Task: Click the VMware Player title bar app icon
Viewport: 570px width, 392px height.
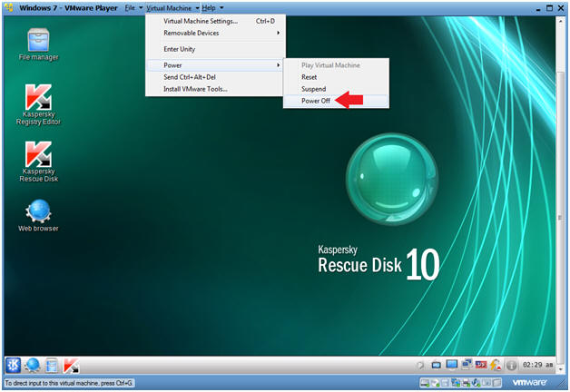Action: point(9,7)
